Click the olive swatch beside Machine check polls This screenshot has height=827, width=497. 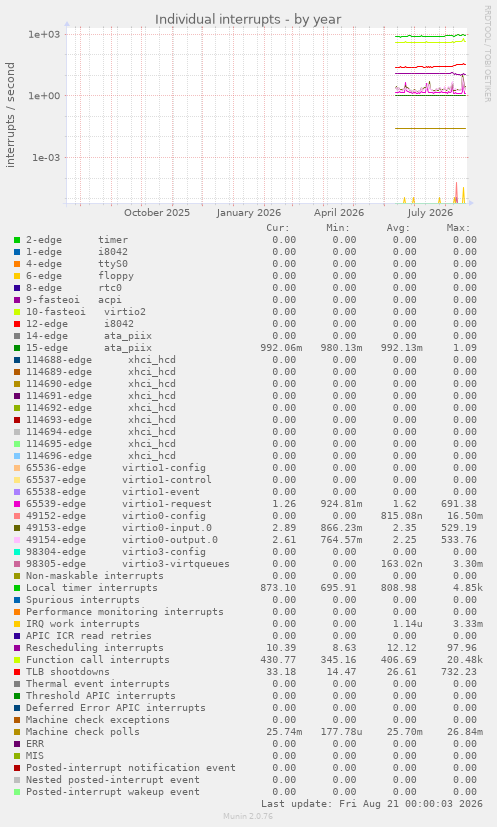click(17, 732)
